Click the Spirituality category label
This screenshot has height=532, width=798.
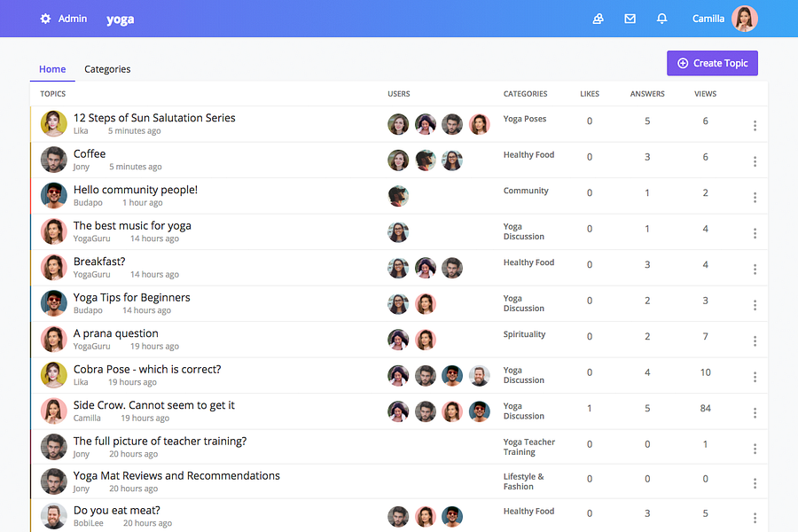(x=524, y=334)
